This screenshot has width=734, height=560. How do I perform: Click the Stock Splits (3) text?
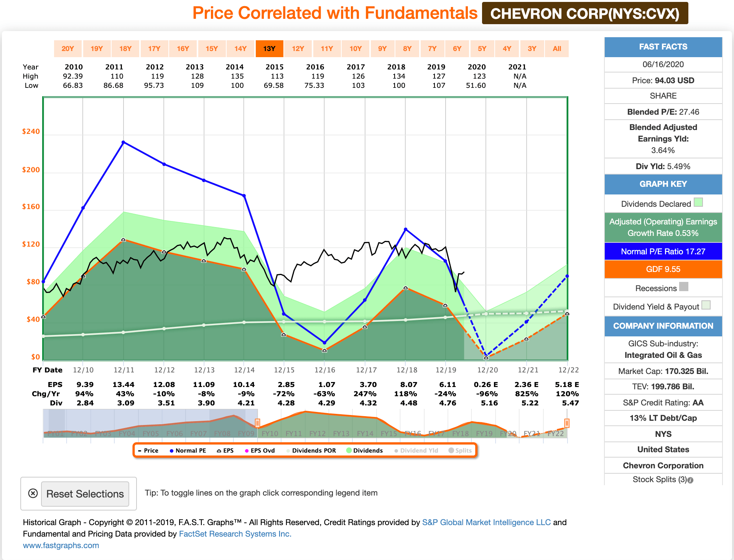pyautogui.click(x=659, y=479)
